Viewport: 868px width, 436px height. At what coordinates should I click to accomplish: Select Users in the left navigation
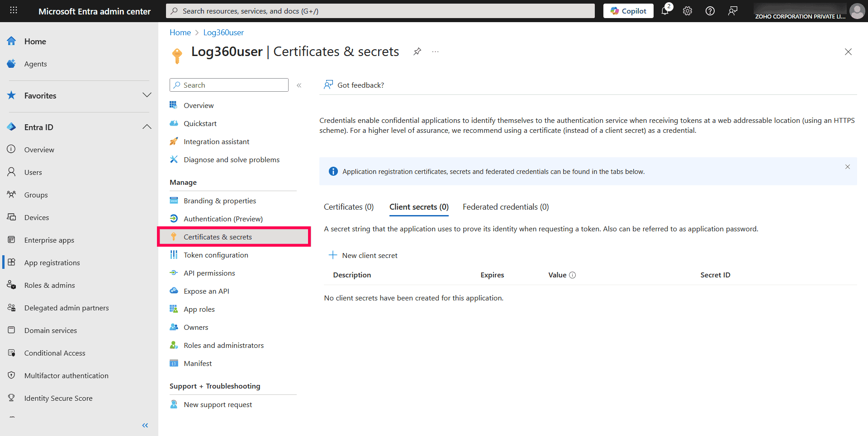33,172
